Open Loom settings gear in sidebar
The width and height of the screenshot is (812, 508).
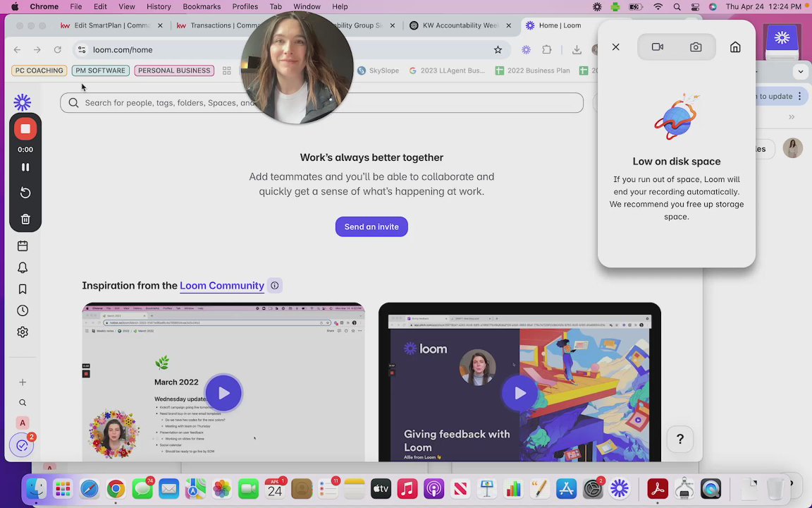23,332
